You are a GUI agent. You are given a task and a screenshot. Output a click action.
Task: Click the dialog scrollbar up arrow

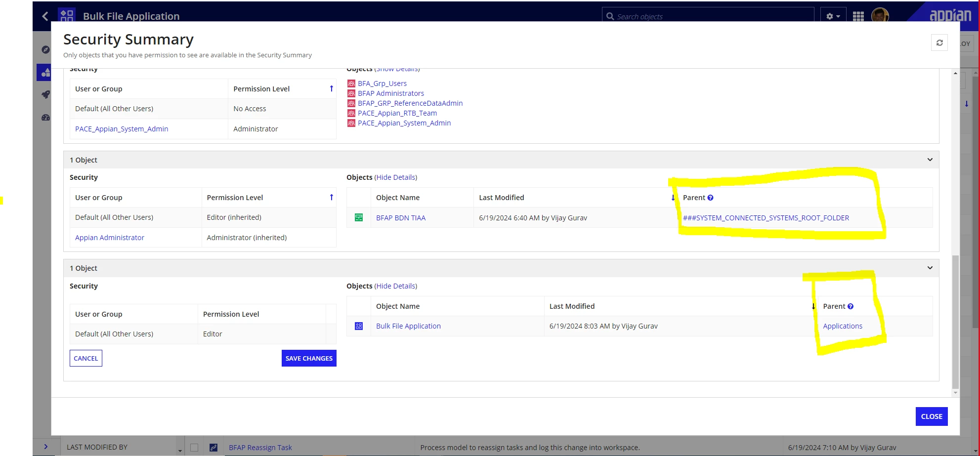955,74
